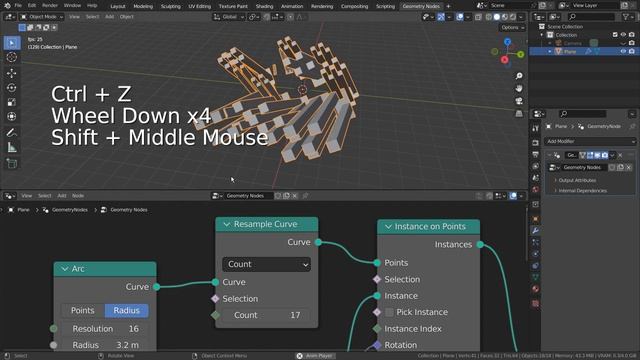Select solid viewport shading mode
This screenshot has height=360, width=640.
[497, 17]
